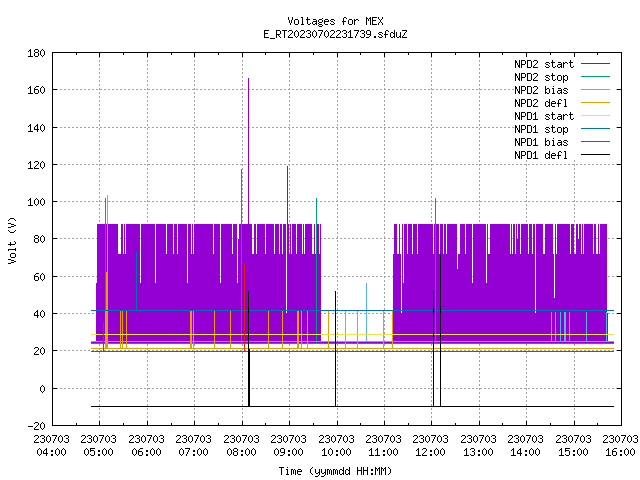The width and height of the screenshot is (640, 480).
Task: Click the 09:00 x-axis time label
Action: (x=289, y=452)
